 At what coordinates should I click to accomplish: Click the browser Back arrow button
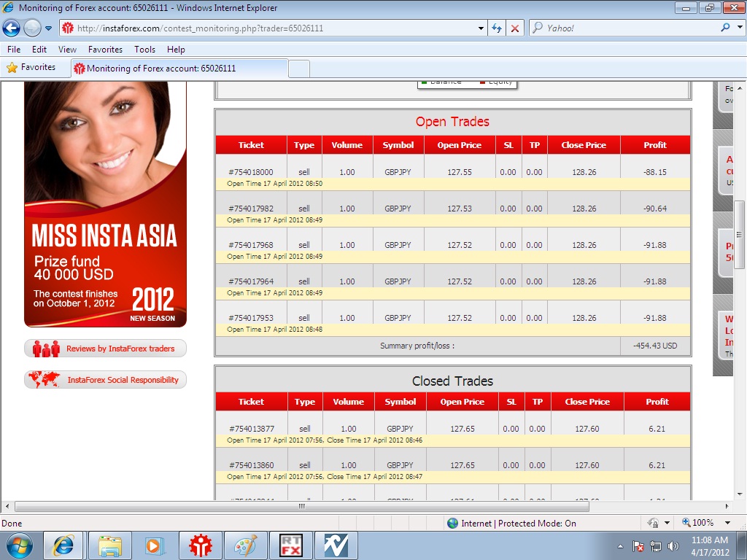click(x=12, y=28)
